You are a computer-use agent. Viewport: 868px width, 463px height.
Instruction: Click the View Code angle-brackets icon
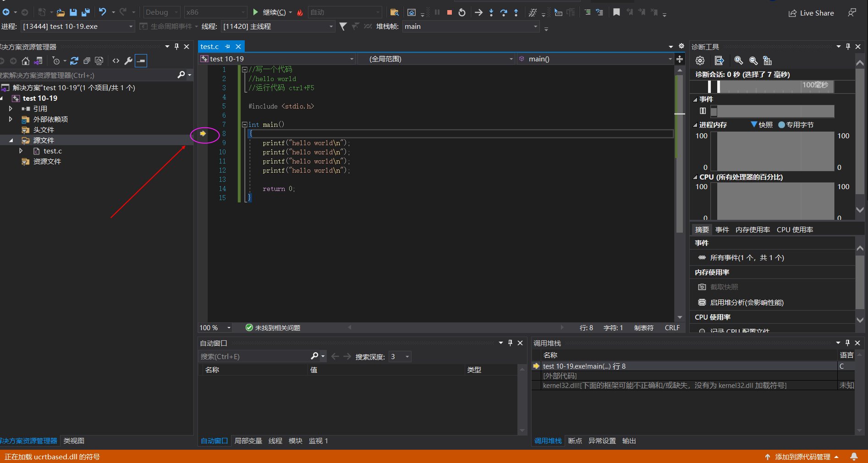(x=116, y=60)
